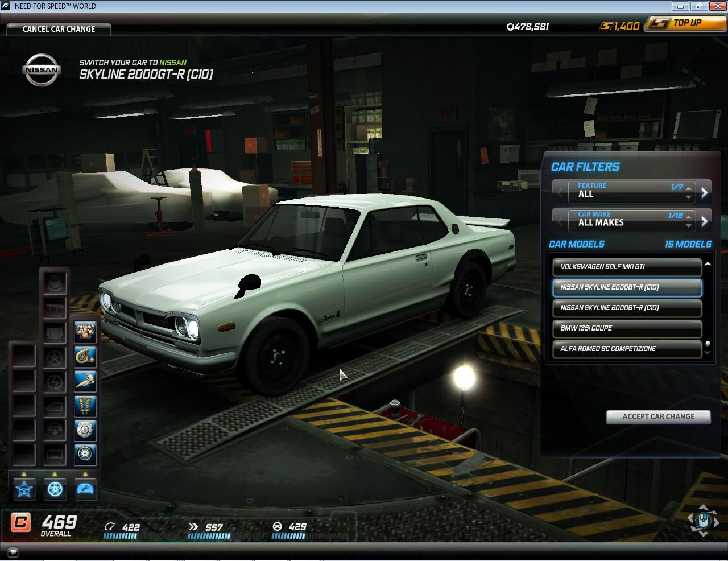
Task: Select the license plate slot
Action: 55,455
